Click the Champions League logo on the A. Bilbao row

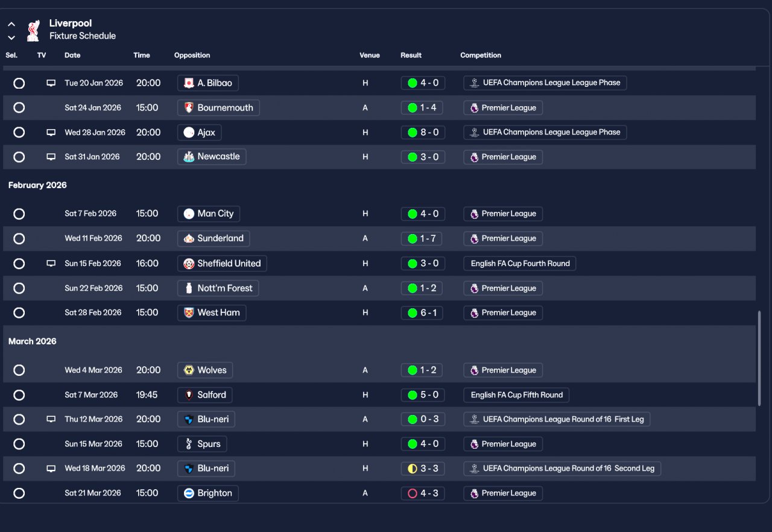[x=475, y=83]
